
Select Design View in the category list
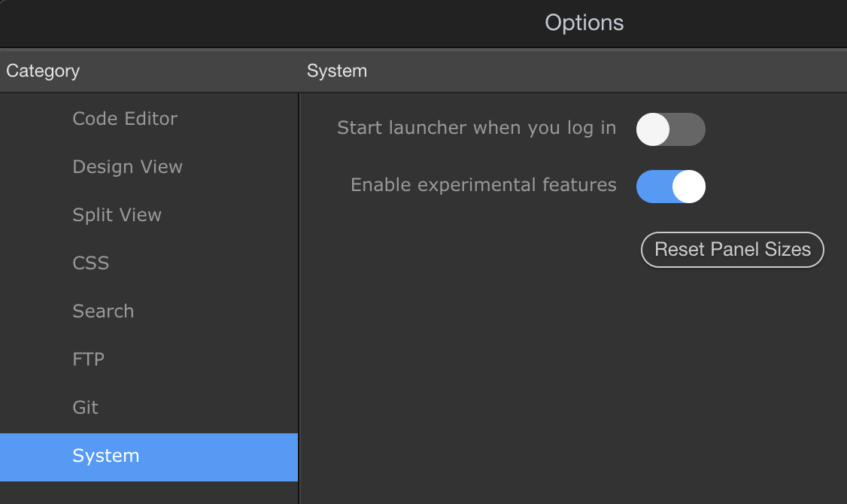(x=127, y=167)
